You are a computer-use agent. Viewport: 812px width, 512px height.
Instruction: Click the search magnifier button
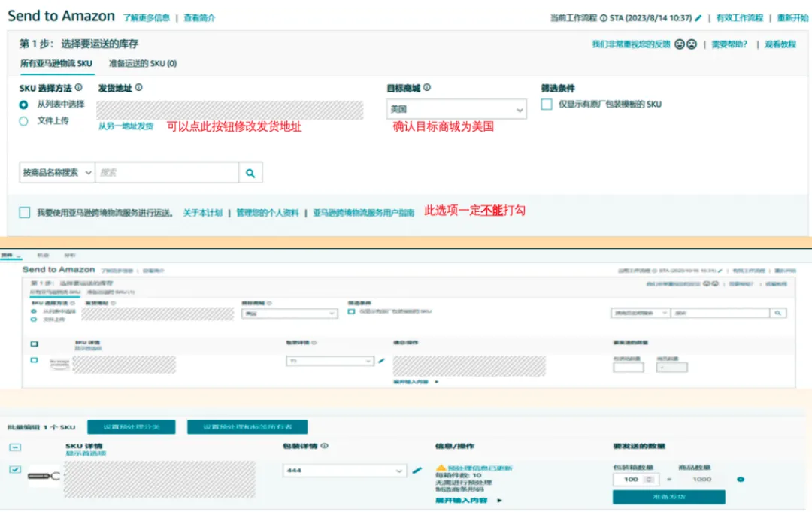tap(250, 173)
